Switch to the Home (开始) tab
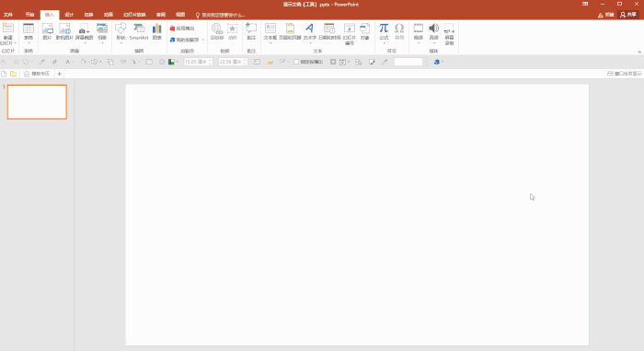 point(29,15)
